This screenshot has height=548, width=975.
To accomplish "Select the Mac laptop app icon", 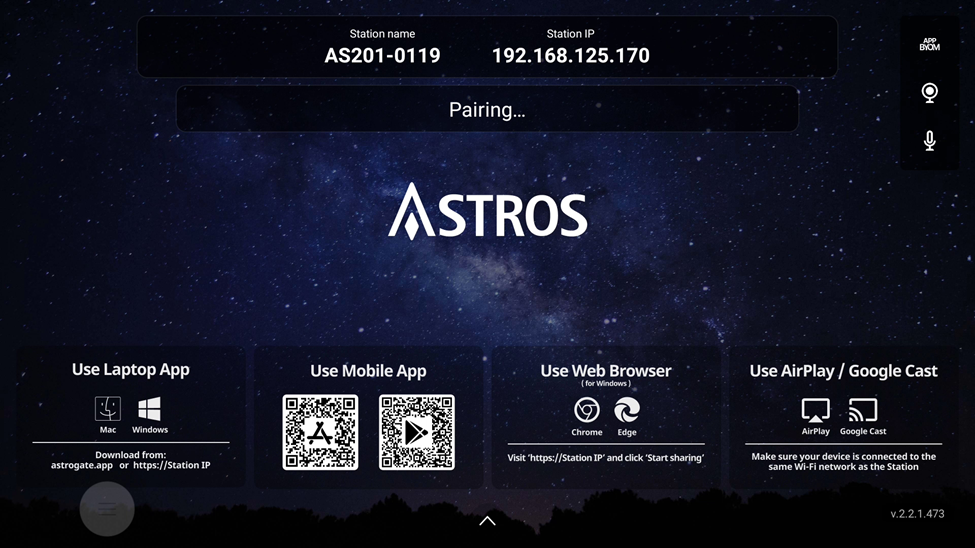I will 108,409.
